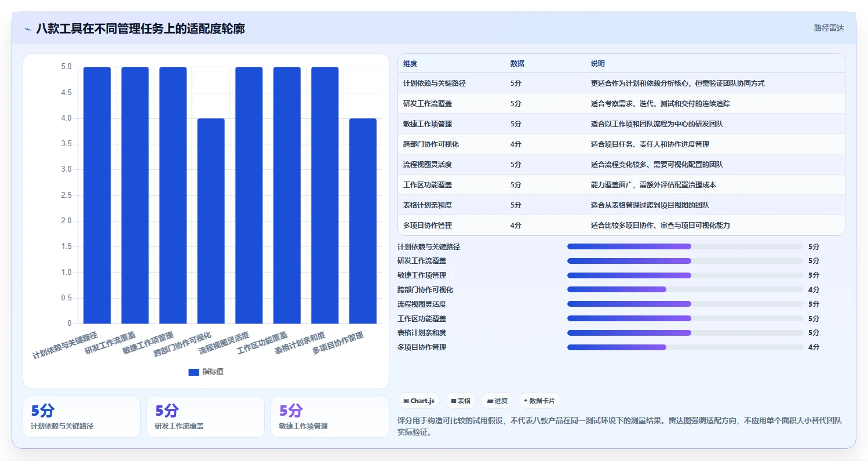Click the 敏捷工作项管理 bar in chart
This screenshot has width=868, height=461.
click(x=173, y=195)
